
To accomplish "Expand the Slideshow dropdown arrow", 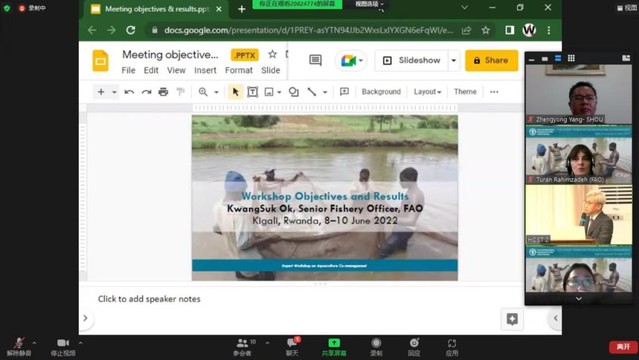I will [x=454, y=60].
